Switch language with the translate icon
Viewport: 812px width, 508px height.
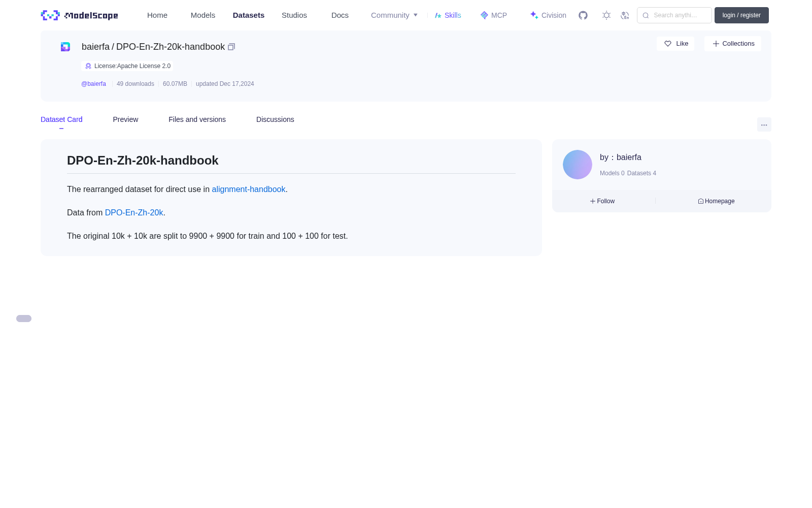625,15
